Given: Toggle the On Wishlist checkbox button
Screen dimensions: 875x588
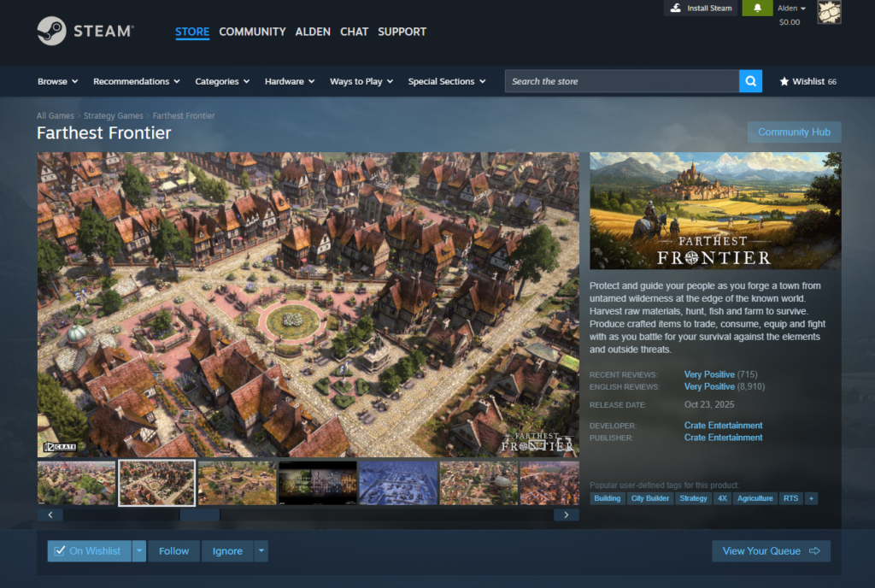Looking at the screenshot, I should click(89, 551).
